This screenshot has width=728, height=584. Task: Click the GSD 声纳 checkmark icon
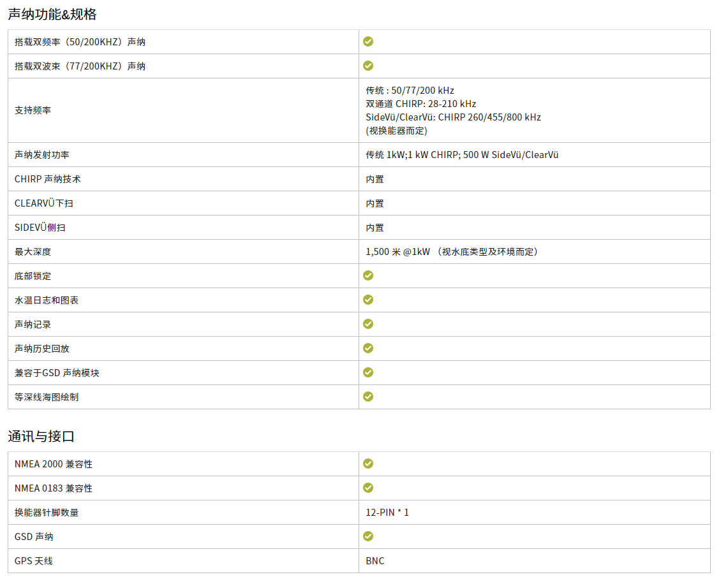(x=368, y=536)
